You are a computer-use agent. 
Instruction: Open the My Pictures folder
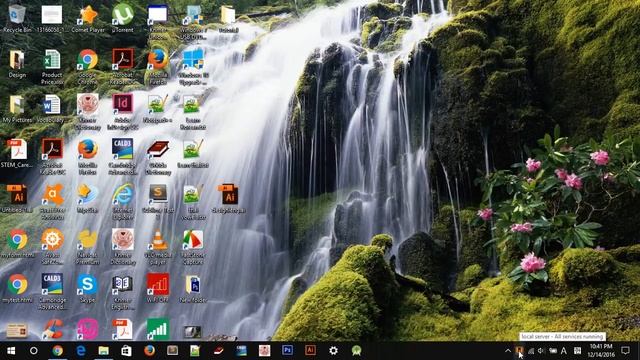coord(17,109)
